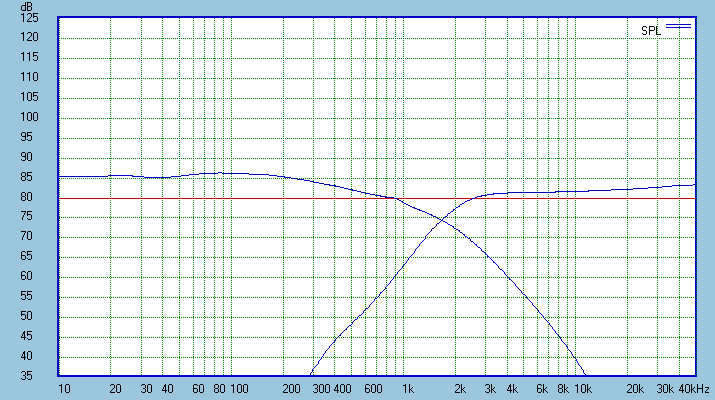
Task: Click where the falling curve reaches the bottom axis
Action: click(587, 376)
